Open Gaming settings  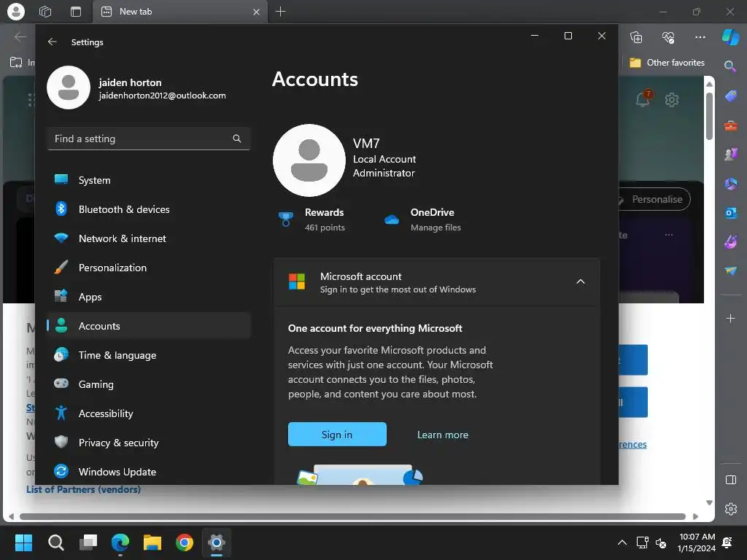point(149,384)
